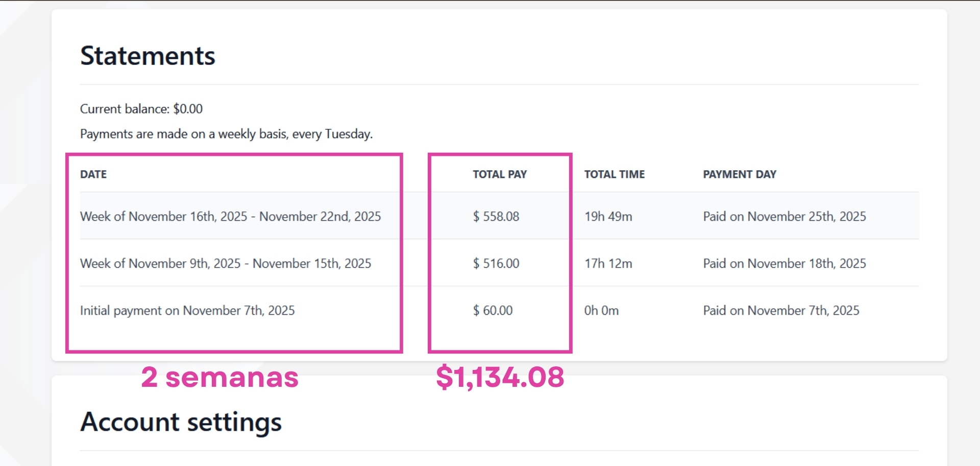This screenshot has height=466, width=980.
Task: Select the 19h 49m total time entry
Action: tap(608, 216)
